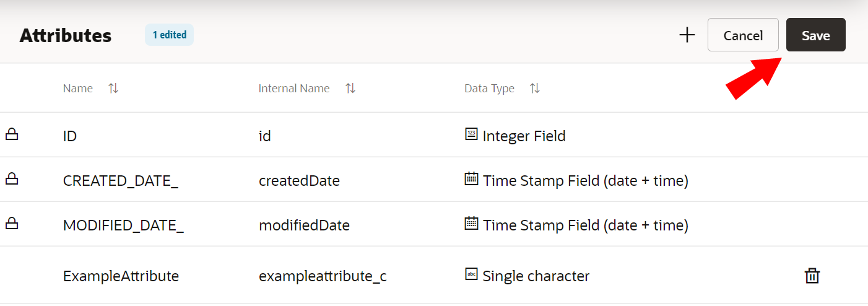Image resolution: width=868 pixels, height=306 pixels.
Task: Click calendar icon in createdDate row
Action: pyautogui.click(x=471, y=179)
